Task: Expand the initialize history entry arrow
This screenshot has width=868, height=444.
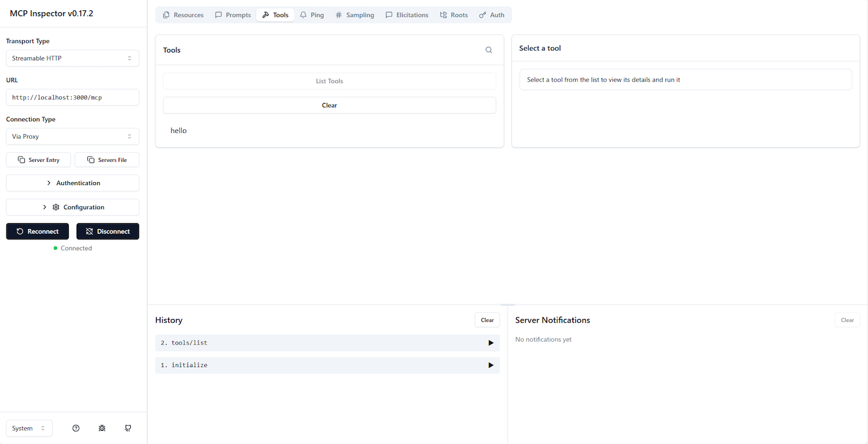Action: click(x=491, y=365)
